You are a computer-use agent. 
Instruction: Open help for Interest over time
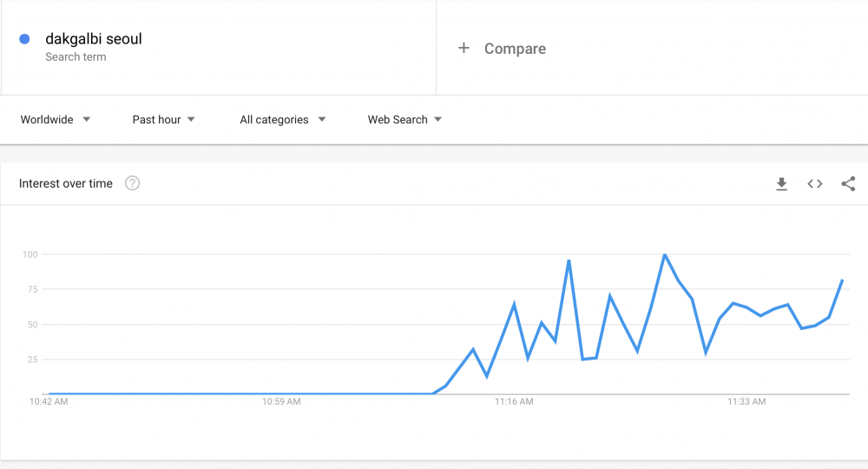pos(132,183)
